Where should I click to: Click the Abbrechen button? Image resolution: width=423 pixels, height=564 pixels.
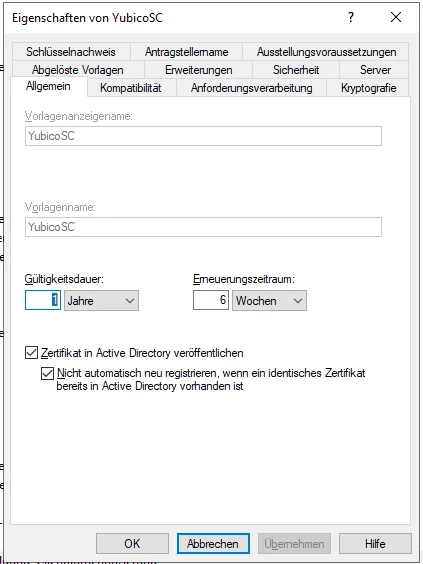tap(213, 543)
